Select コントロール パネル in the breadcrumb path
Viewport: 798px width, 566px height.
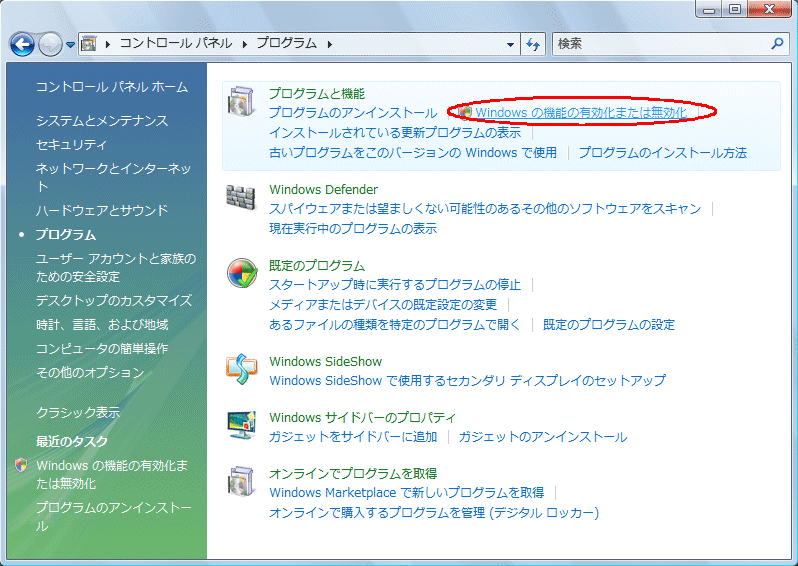[175, 44]
